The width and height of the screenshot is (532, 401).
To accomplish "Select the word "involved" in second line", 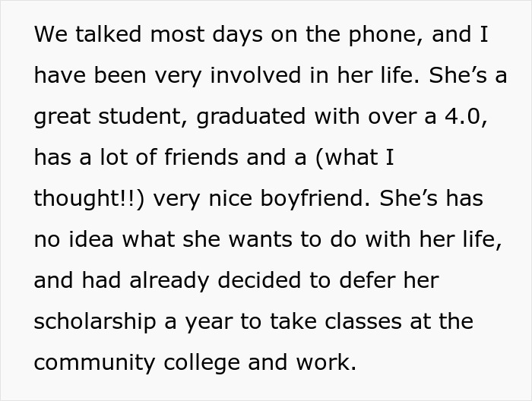I will (x=255, y=75).
